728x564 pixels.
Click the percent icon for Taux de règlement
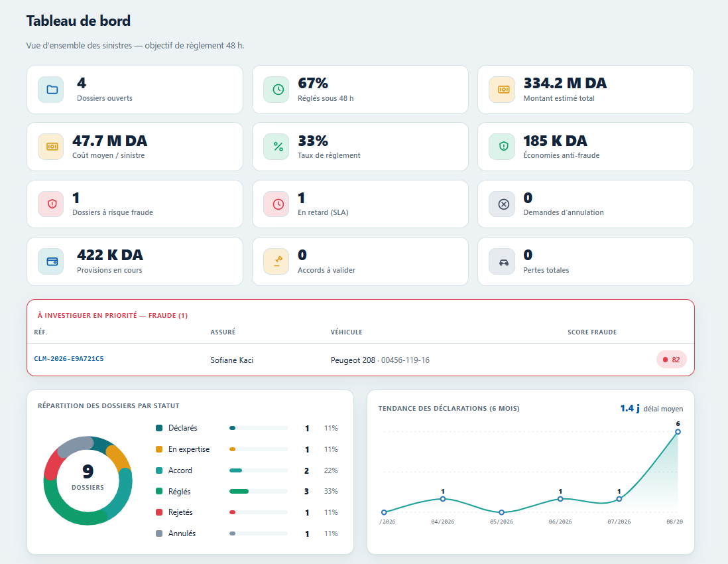tap(276, 147)
